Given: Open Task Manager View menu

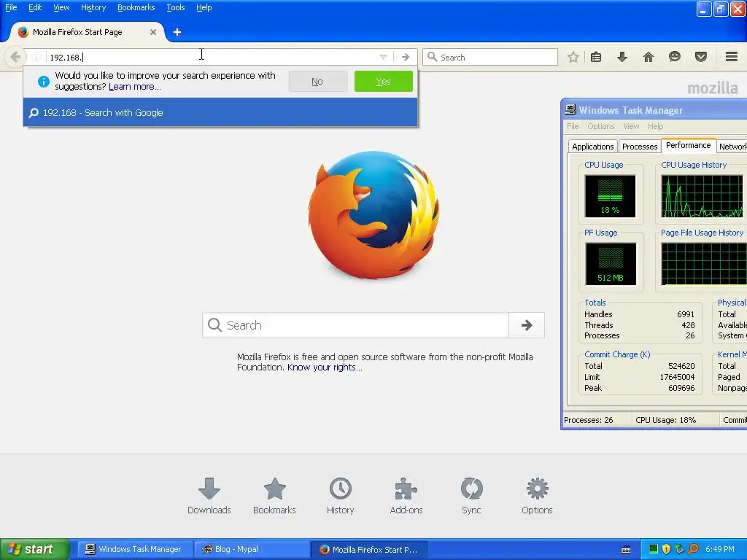Looking at the screenshot, I should [x=631, y=126].
